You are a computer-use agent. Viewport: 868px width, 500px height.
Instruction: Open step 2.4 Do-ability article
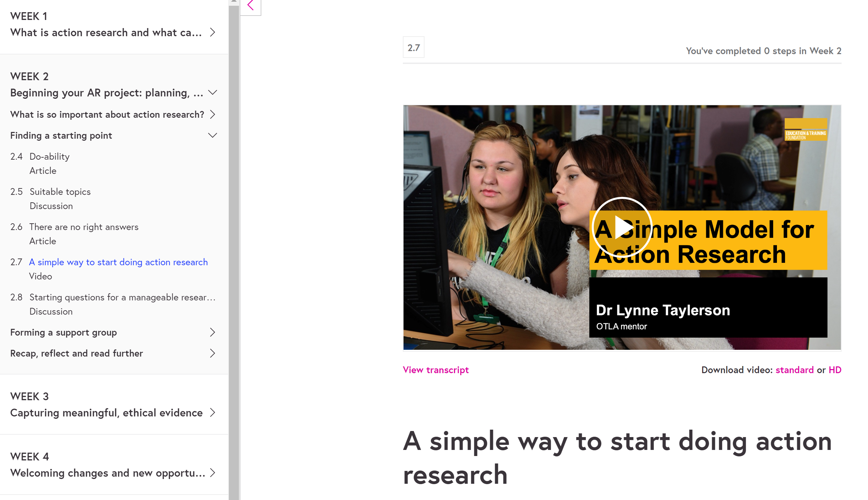[x=49, y=157]
